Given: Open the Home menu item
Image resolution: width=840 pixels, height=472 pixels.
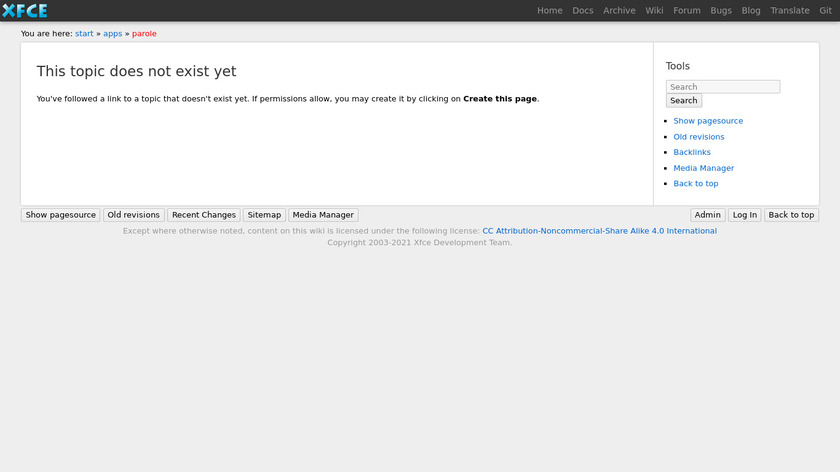Looking at the screenshot, I should pyautogui.click(x=550, y=11).
